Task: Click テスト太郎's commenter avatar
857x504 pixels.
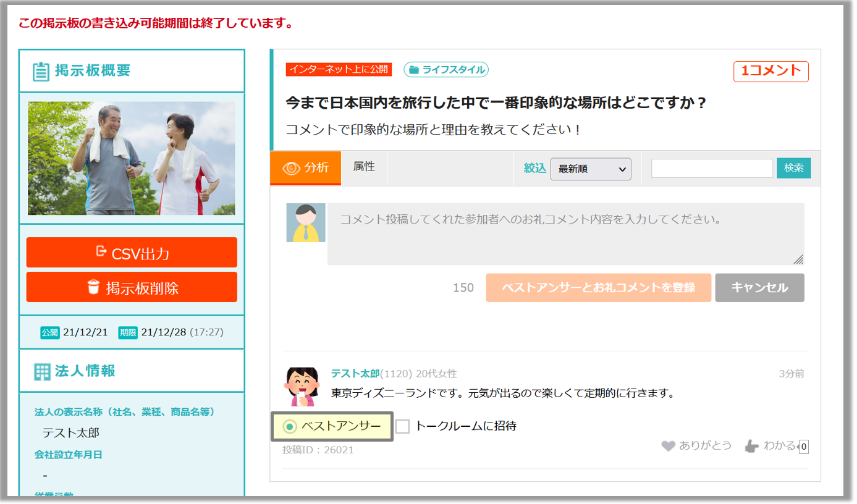Action: [302, 387]
